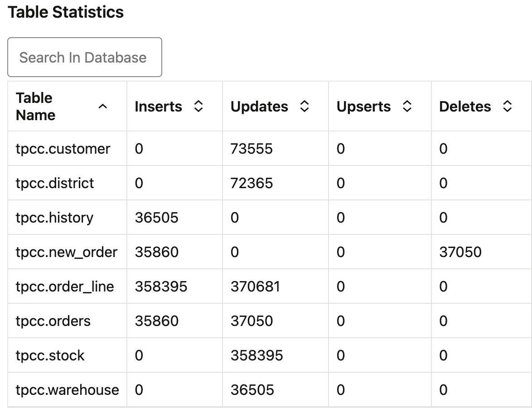
Task: Click the up chevron on Updates header
Action: (x=305, y=103)
